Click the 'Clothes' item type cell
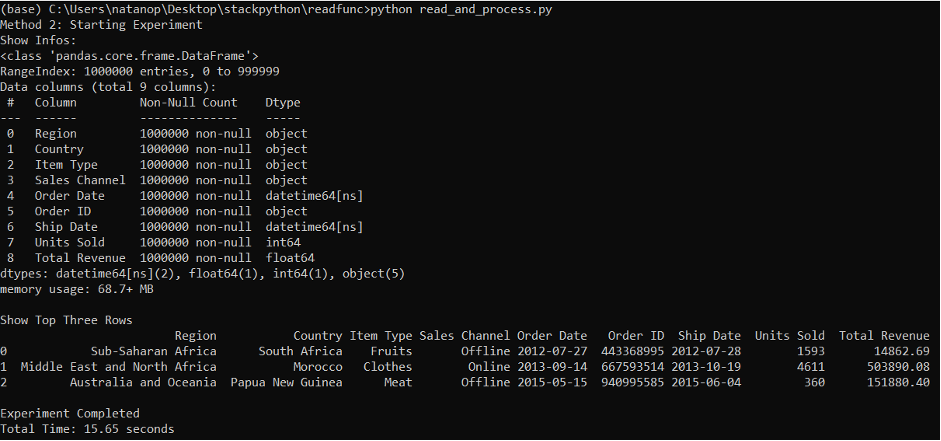Image resolution: width=941 pixels, height=441 pixels. [x=388, y=367]
